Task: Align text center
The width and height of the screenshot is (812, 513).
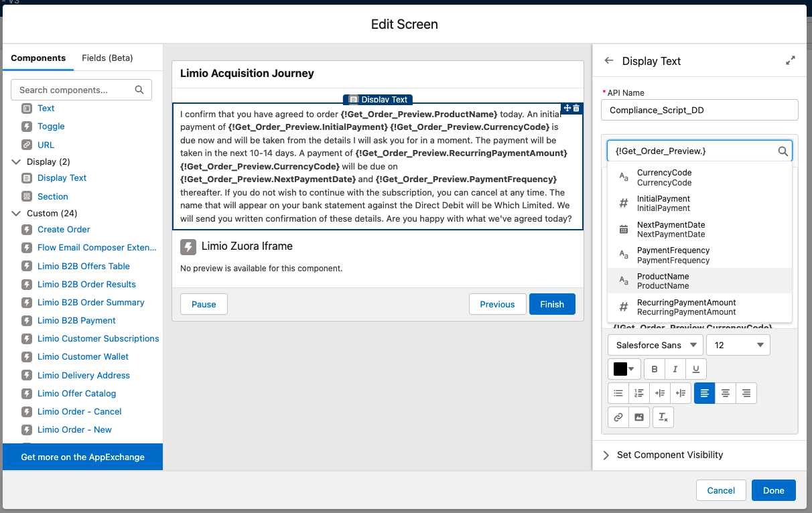Action: pyautogui.click(x=726, y=393)
